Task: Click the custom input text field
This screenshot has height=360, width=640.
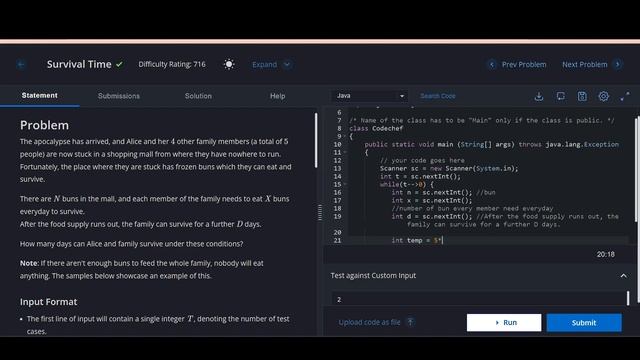Action: pos(478,299)
